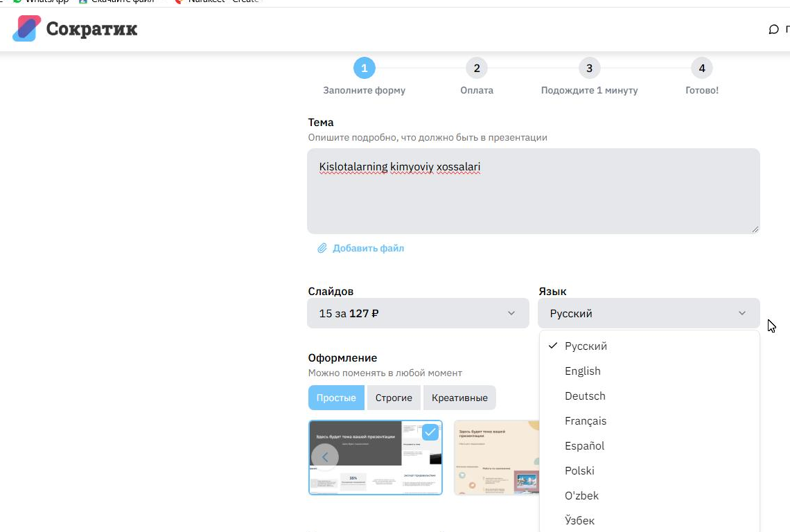Select step 2 circle Оплата
Viewport: 790px width, 532px height.
pyautogui.click(x=477, y=68)
